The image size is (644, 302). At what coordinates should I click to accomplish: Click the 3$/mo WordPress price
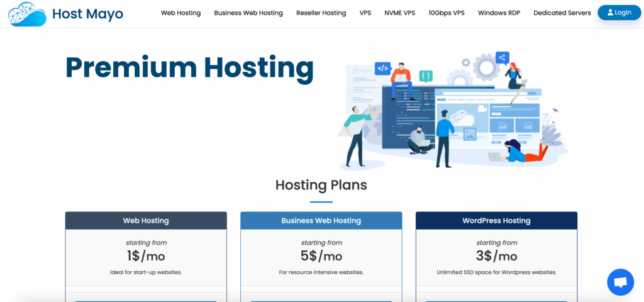click(x=496, y=256)
